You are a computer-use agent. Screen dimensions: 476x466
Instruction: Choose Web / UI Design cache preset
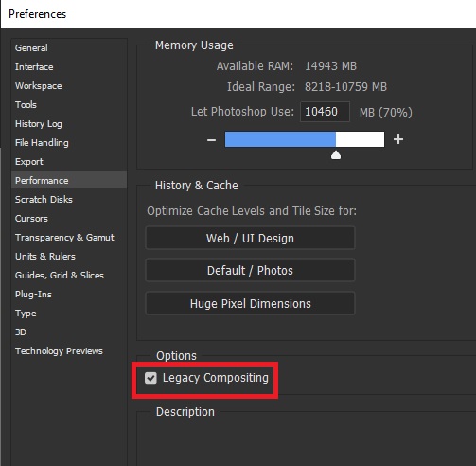coord(250,238)
